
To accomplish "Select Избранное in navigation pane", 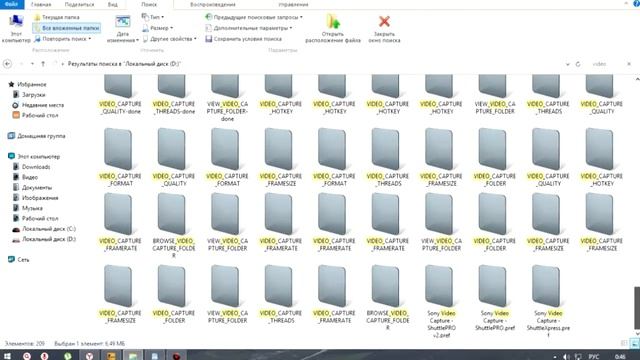I will point(28,84).
